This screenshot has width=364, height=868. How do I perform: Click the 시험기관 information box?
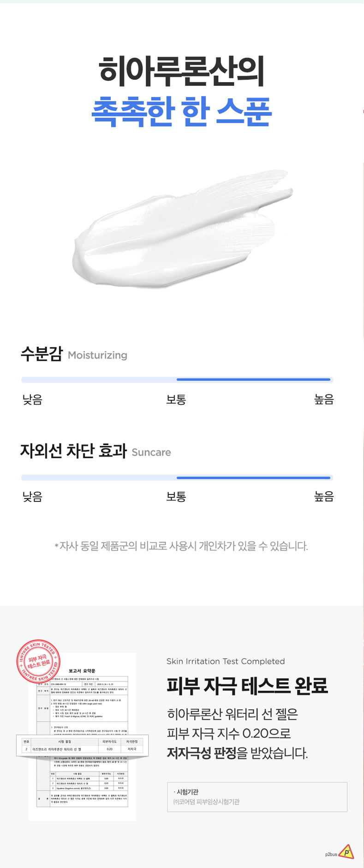pyautogui.click(x=257, y=797)
